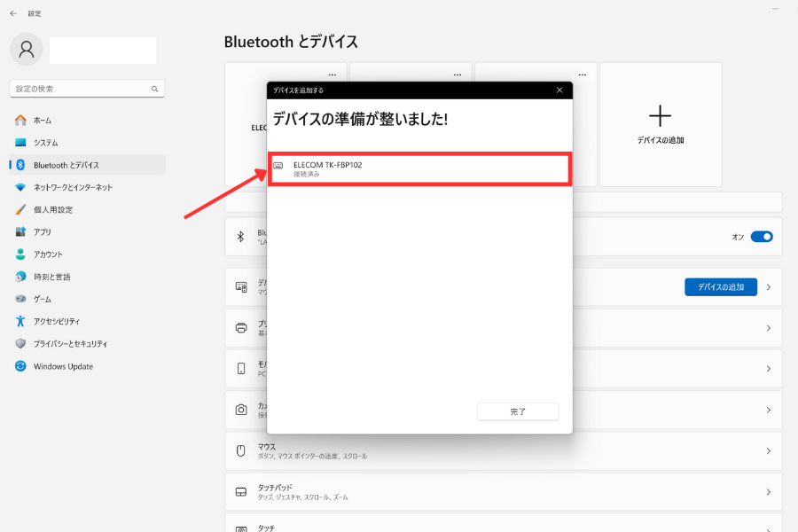Viewport: 798px width, 532px height.
Task: Click the Windows Update sync icon
Action: coord(20,366)
